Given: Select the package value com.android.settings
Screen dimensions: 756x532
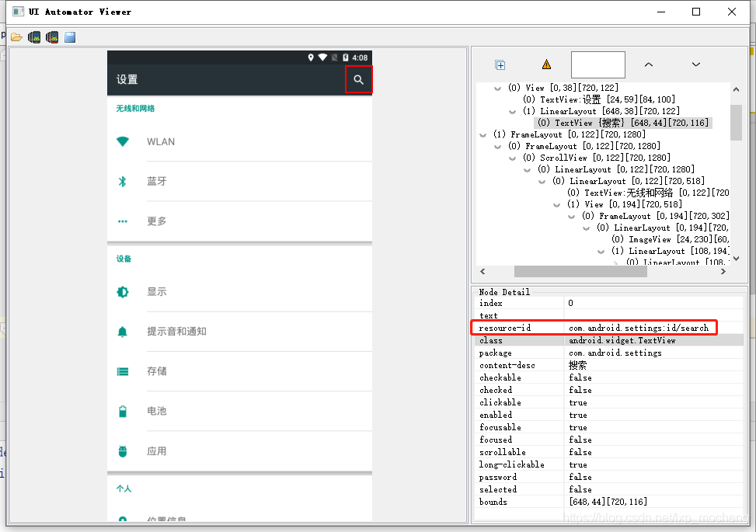Looking at the screenshot, I should point(615,353).
